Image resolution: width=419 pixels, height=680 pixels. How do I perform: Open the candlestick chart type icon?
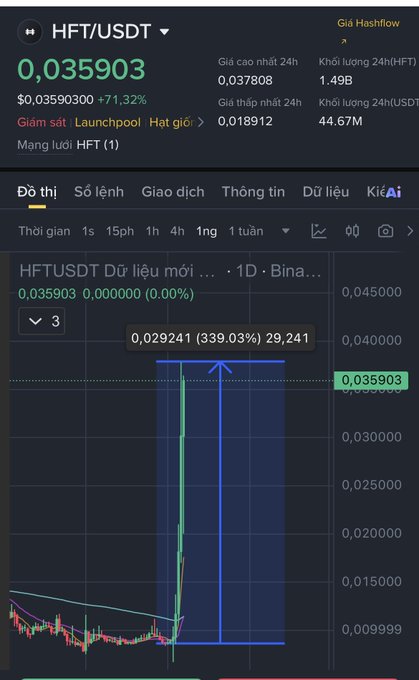[x=352, y=231]
